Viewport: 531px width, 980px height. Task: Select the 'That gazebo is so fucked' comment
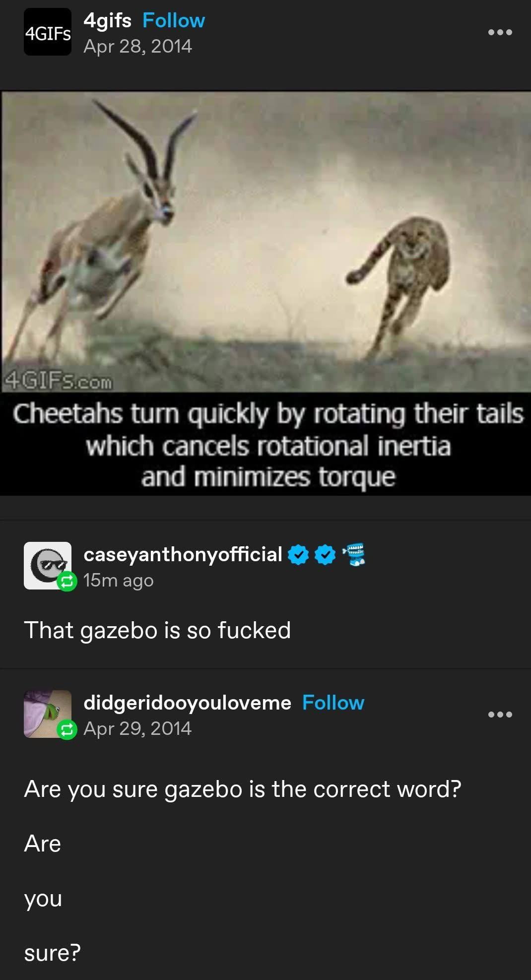(157, 630)
